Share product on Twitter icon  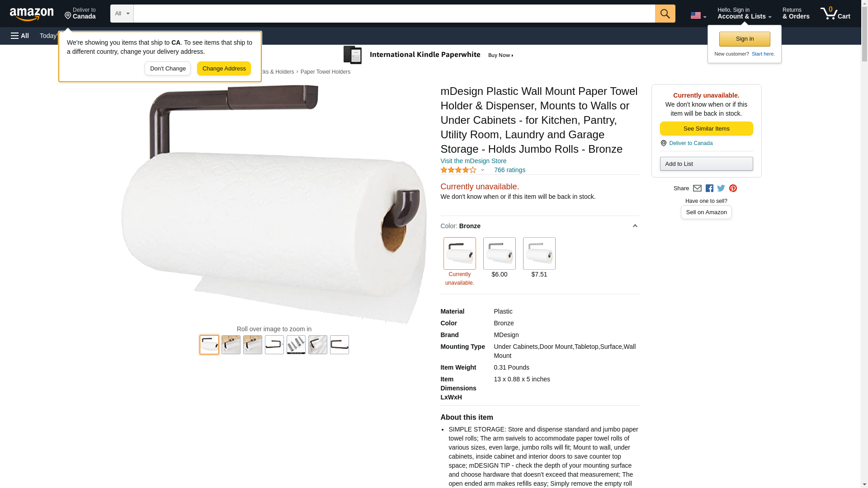(721, 188)
